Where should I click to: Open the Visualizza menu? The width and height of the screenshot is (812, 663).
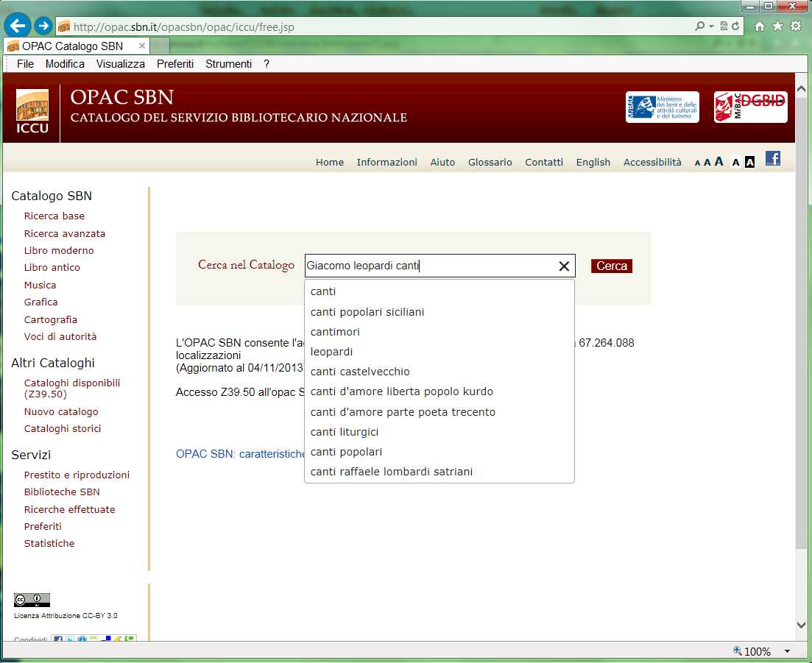[121, 64]
